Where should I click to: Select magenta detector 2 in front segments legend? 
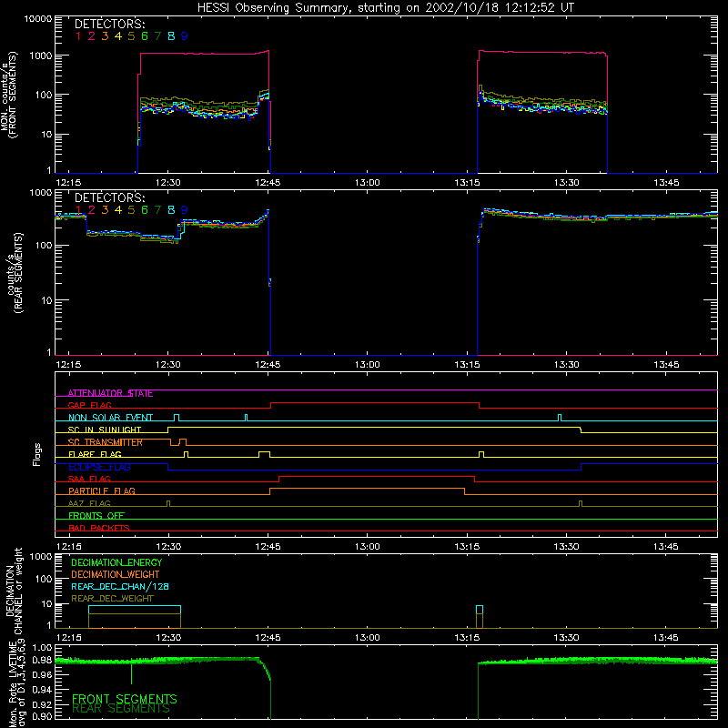point(92,36)
